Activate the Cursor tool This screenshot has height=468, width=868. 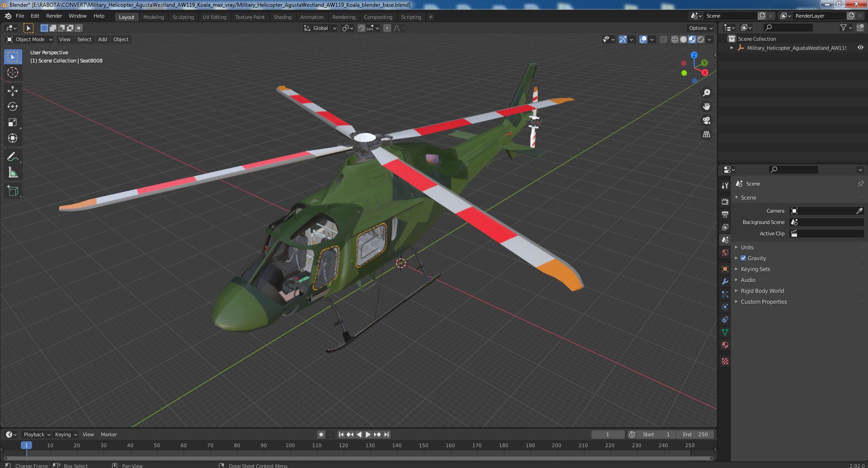13,73
